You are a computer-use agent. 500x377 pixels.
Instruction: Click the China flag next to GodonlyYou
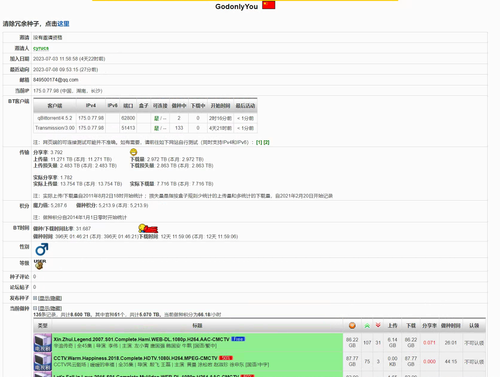[269, 5]
